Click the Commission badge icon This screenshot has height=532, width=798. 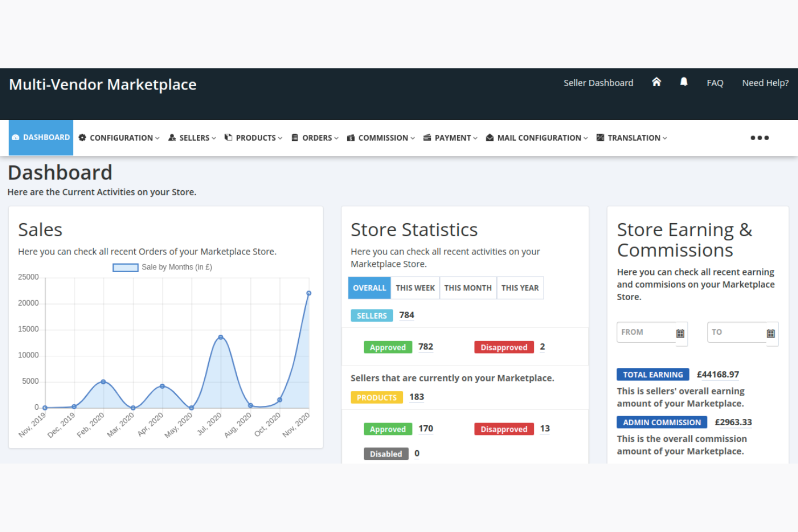[351, 137]
